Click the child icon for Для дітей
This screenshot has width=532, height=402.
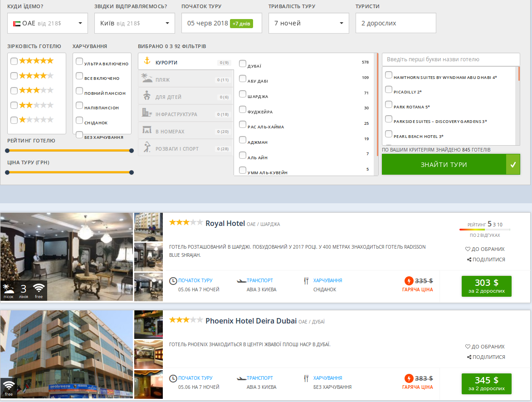[146, 96]
